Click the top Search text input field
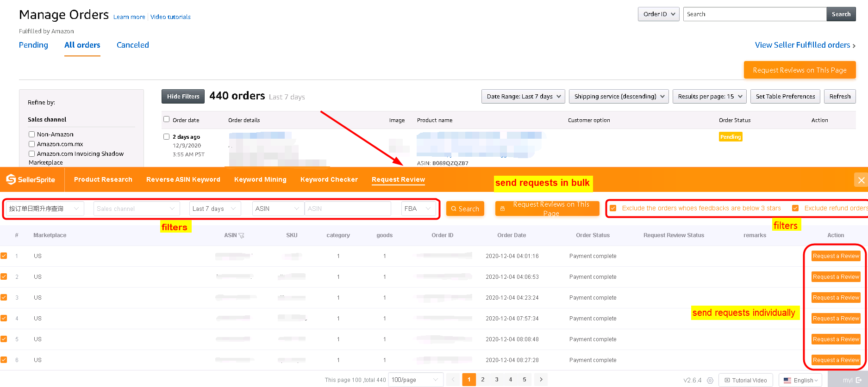868x387 pixels. click(x=755, y=14)
